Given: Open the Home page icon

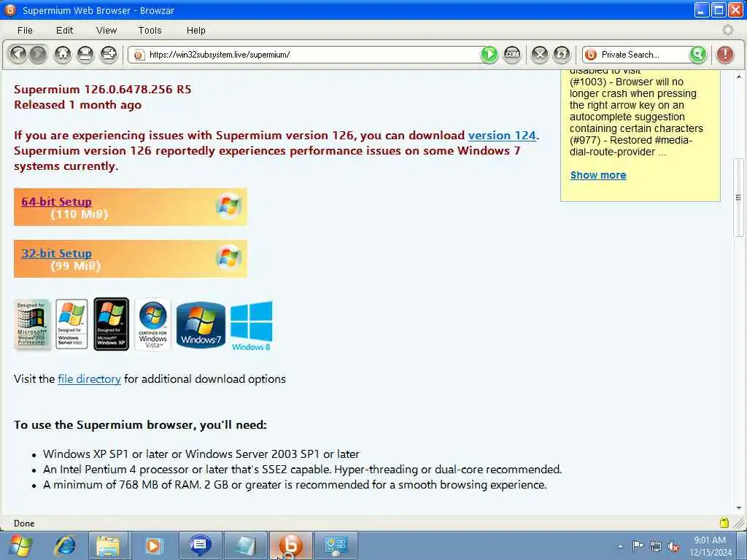Looking at the screenshot, I should pos(63,54).
